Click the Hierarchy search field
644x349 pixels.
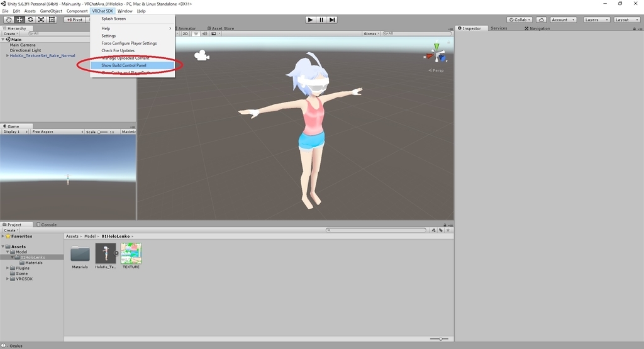point(60,34)
